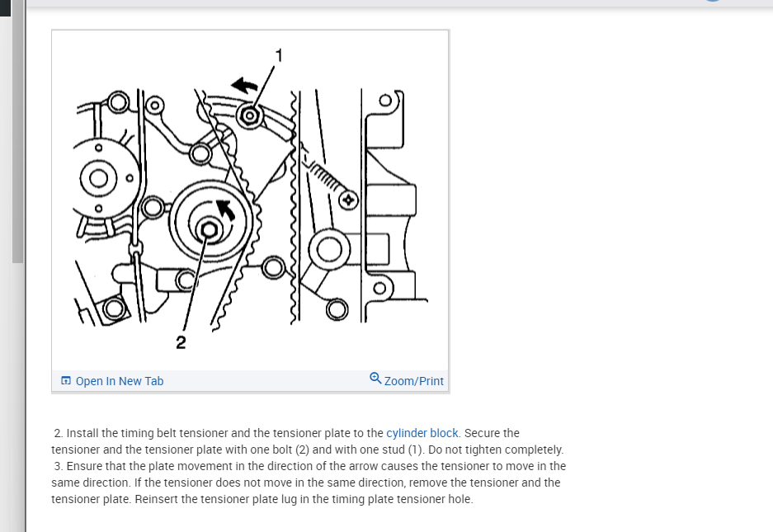Click the step 2 text starting 'Install the timing belt tensioner'

click(x=307, y=441)
